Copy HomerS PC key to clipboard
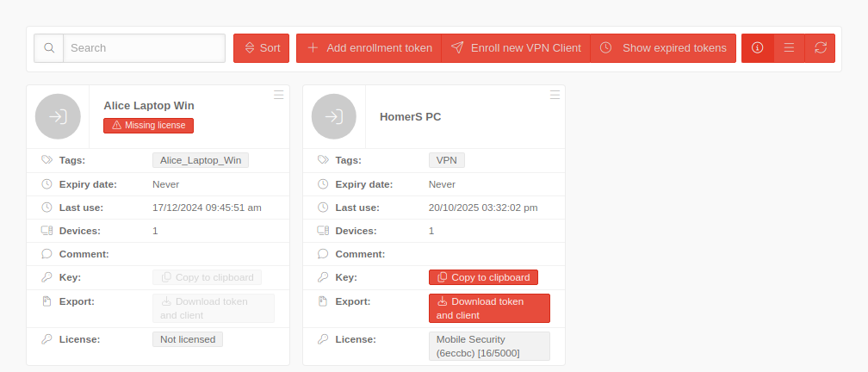 483,277
